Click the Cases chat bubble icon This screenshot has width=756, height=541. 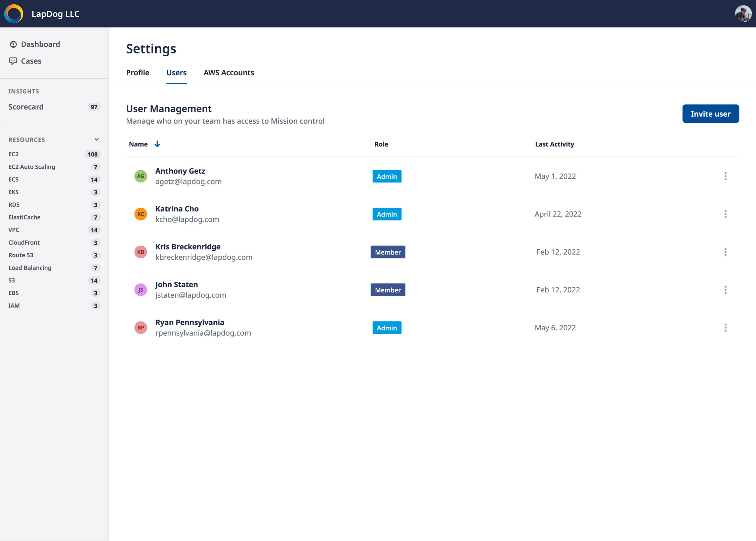coord(13,61)
